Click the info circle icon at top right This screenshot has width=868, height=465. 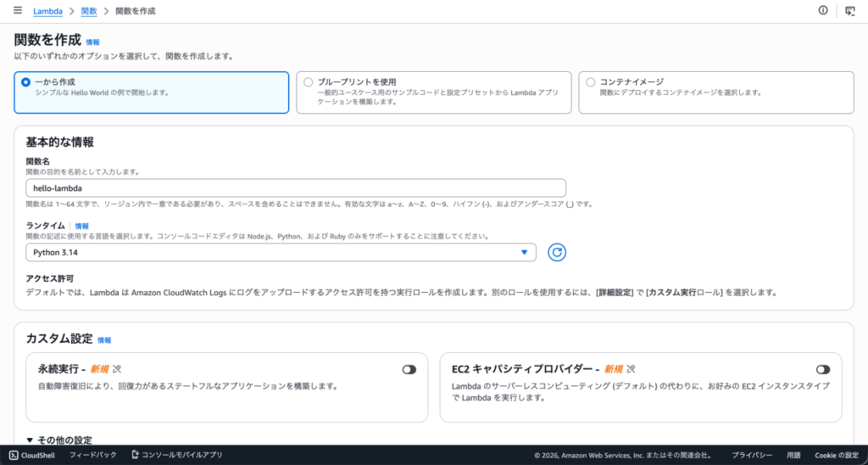[x=823, y=10]
